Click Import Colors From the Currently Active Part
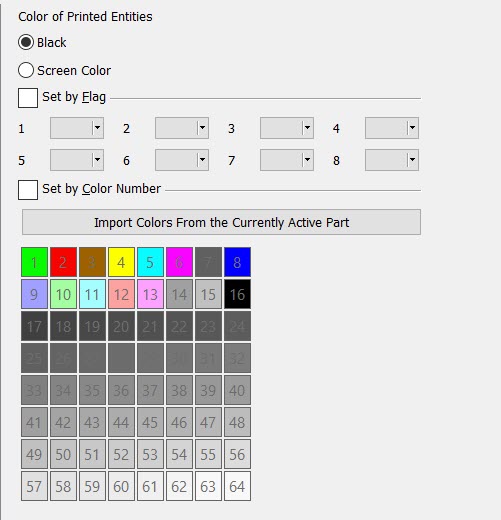Screen dimensions: 501x520 [221, 222]
